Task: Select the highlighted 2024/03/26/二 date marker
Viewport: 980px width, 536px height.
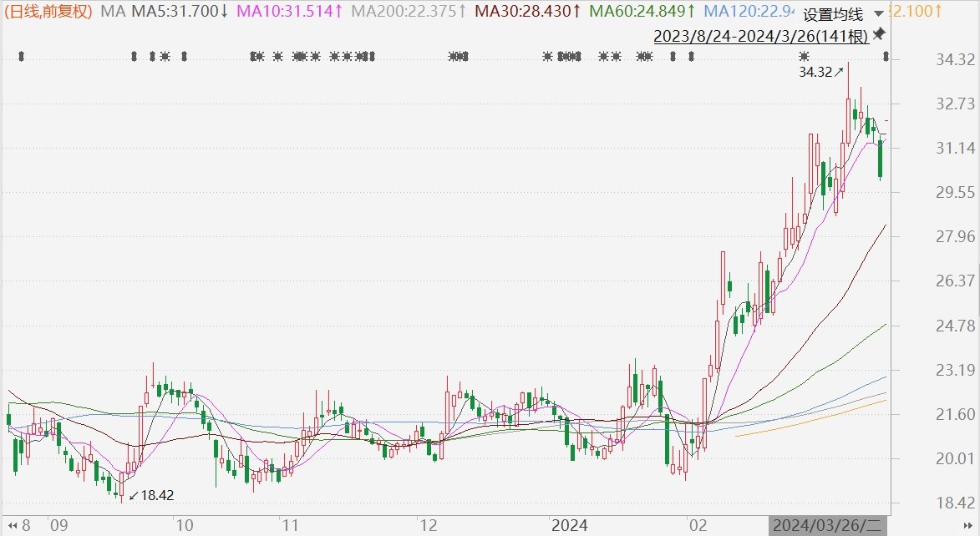Action: (827, 525)
